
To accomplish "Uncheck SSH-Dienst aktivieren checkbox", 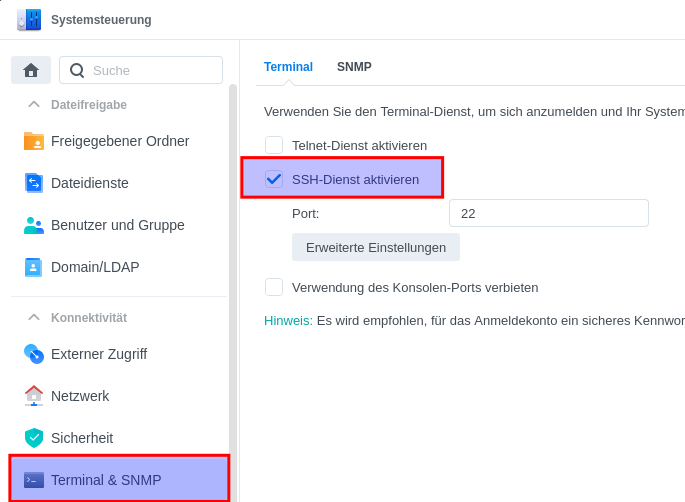I will tap(274, 179).
